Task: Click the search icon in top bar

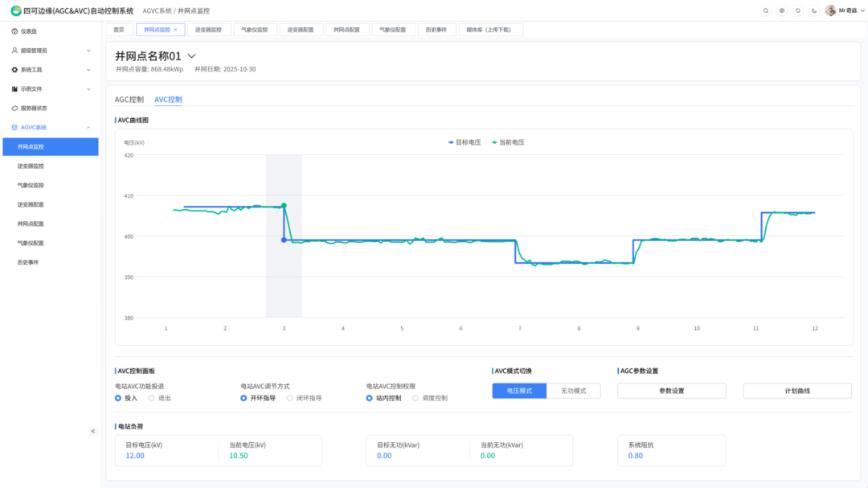Action: tap(766, 10)
